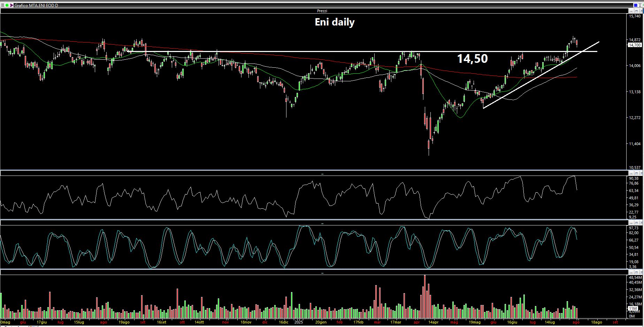Image resolution: width=644 pixels, height=327 pixels.
Task: Maximize the Prezzi price panel
Action: [x=636, y=11]
